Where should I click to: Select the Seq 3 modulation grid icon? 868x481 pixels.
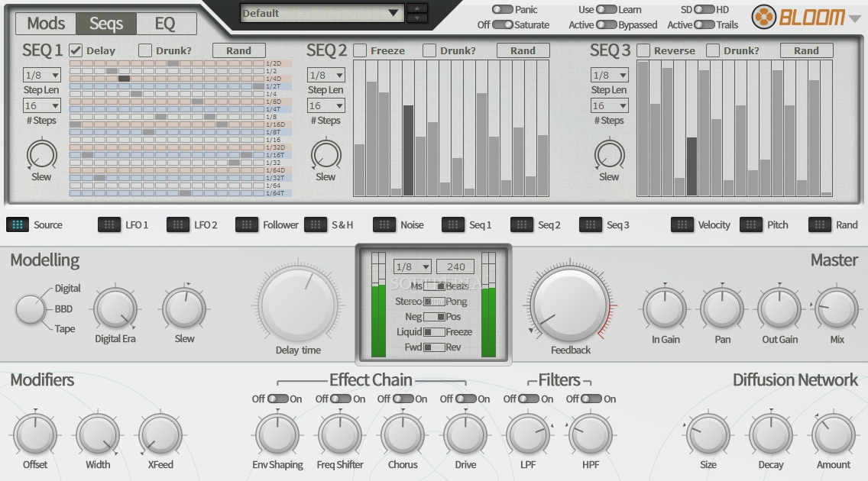coord(590,225)
